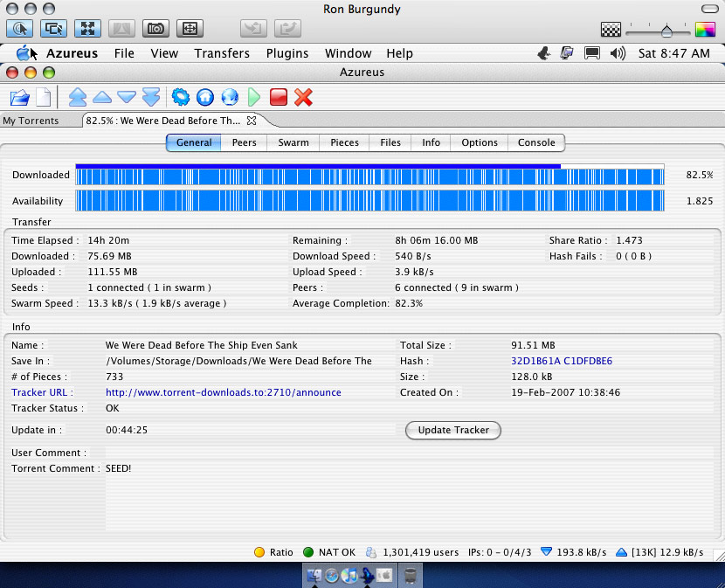Open Safari from the Dock

pos(332,576)
